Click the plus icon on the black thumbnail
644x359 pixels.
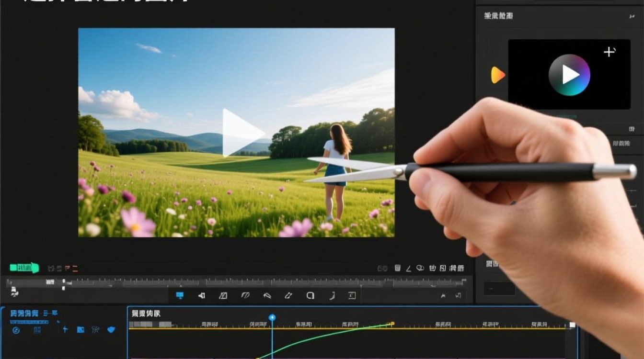pyautogui.click(x=609, y=52)
